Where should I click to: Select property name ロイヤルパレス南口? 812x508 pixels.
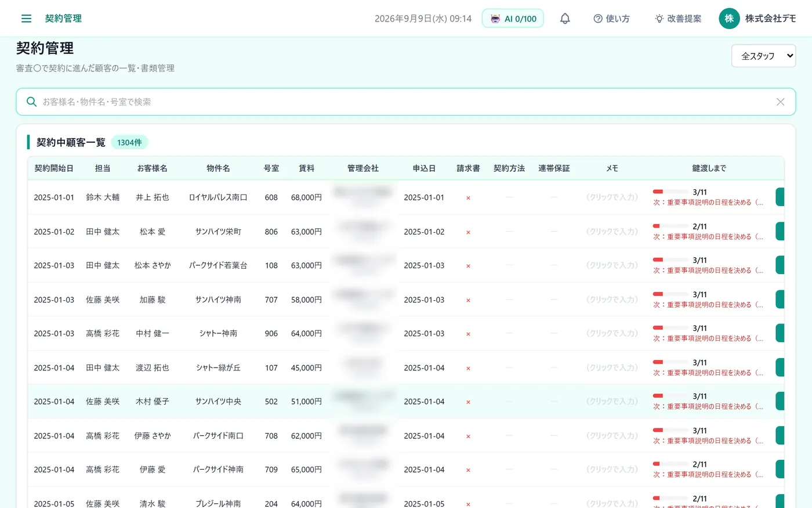pos(218,197)
